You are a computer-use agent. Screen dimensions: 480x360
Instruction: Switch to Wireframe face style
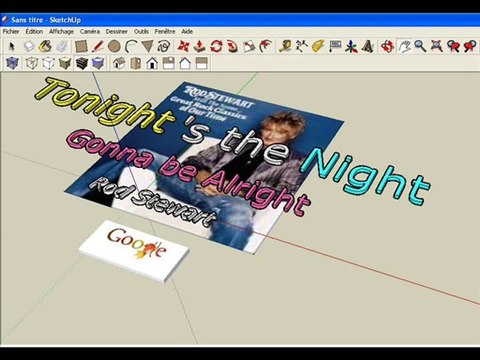pyautogui.click(x=32, y=63)
